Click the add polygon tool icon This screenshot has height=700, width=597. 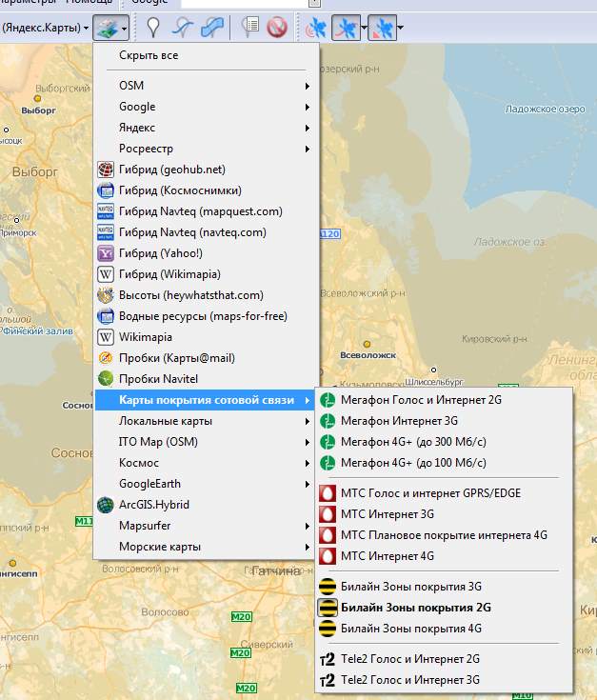click(211, 29)
